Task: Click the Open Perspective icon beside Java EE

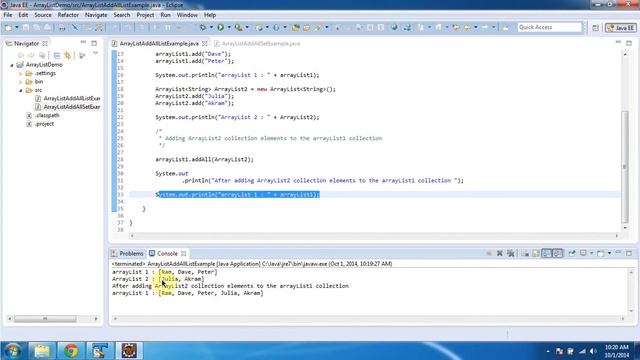Action: tap(596, 28)
